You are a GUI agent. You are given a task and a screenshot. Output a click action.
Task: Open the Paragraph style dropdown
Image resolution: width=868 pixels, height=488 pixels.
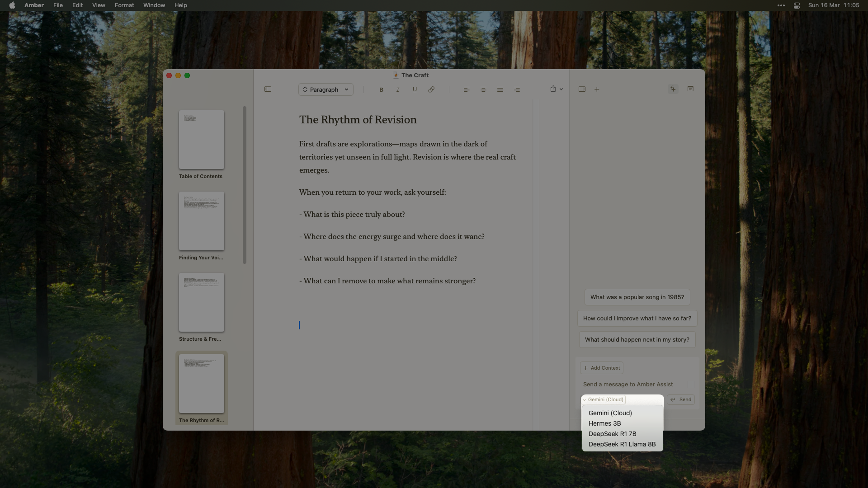click(x=325, y=89)
